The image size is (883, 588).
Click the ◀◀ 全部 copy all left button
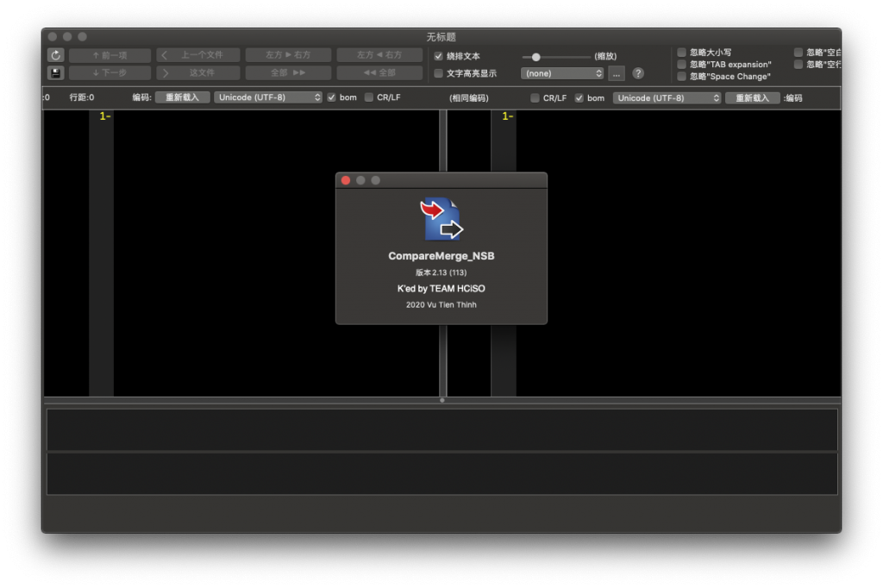[379, 72]
